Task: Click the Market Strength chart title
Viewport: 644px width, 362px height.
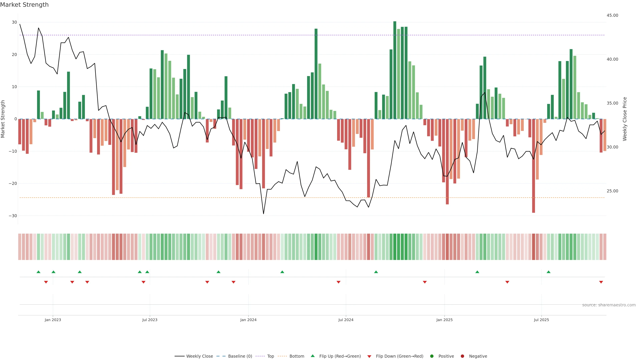Action: (24, 5)
